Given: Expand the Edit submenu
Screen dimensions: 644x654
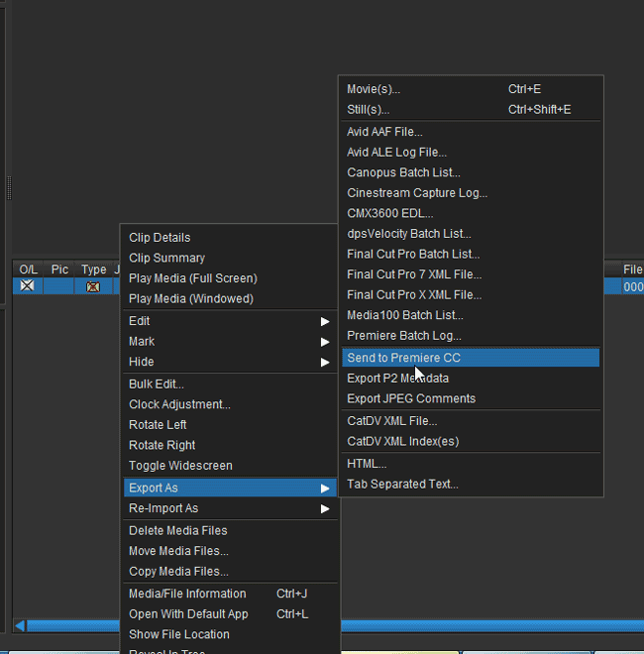Looking at the screenshot, I should pyautogui.click(x=324, y=321).
